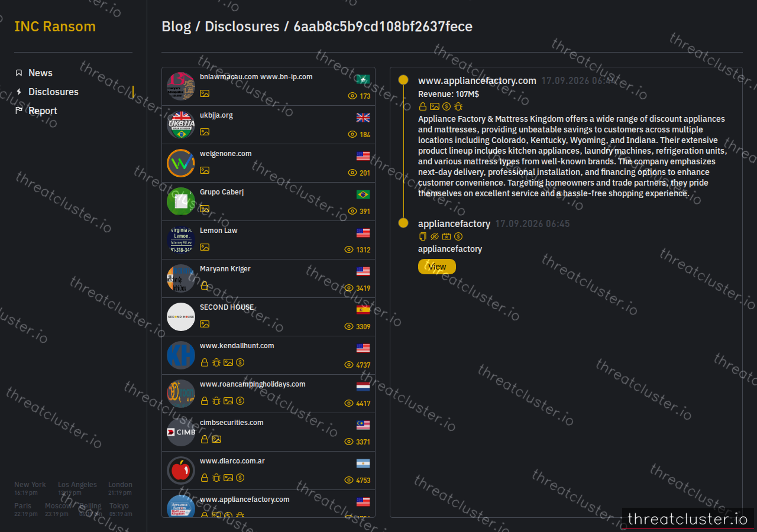Click the eye views icon for cimbsecurities.com
757x532 pixels.
coord(349,442)
